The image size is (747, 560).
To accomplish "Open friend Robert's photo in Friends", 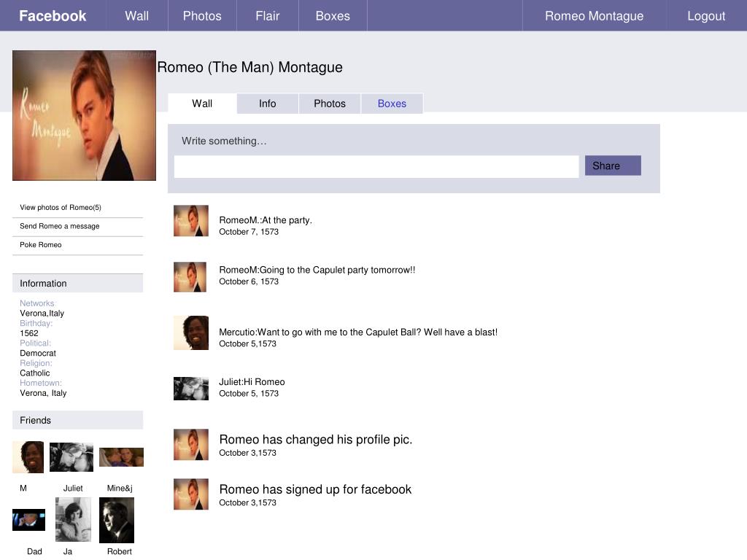I will pyautogui.click(x=117, y=520).
